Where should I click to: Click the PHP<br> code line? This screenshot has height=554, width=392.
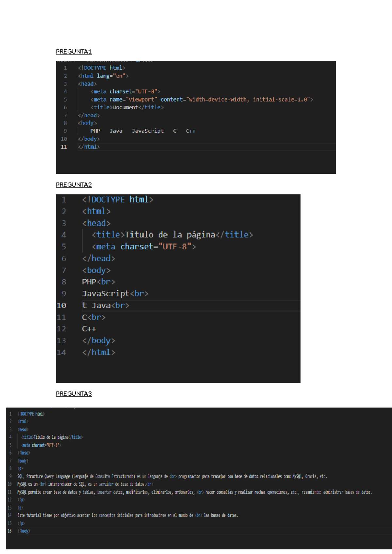[98, 282]
